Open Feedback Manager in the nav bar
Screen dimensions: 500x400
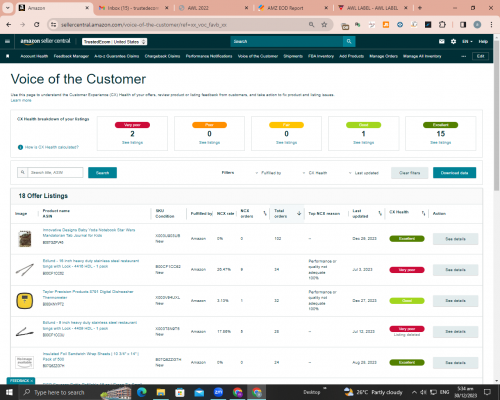coord(71,56)
